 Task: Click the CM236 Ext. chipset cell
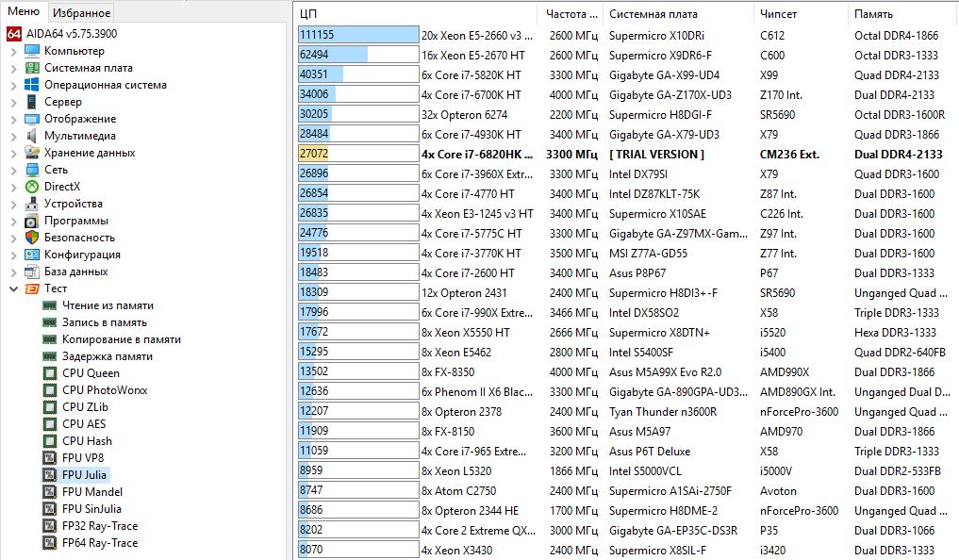pos(789,155)
